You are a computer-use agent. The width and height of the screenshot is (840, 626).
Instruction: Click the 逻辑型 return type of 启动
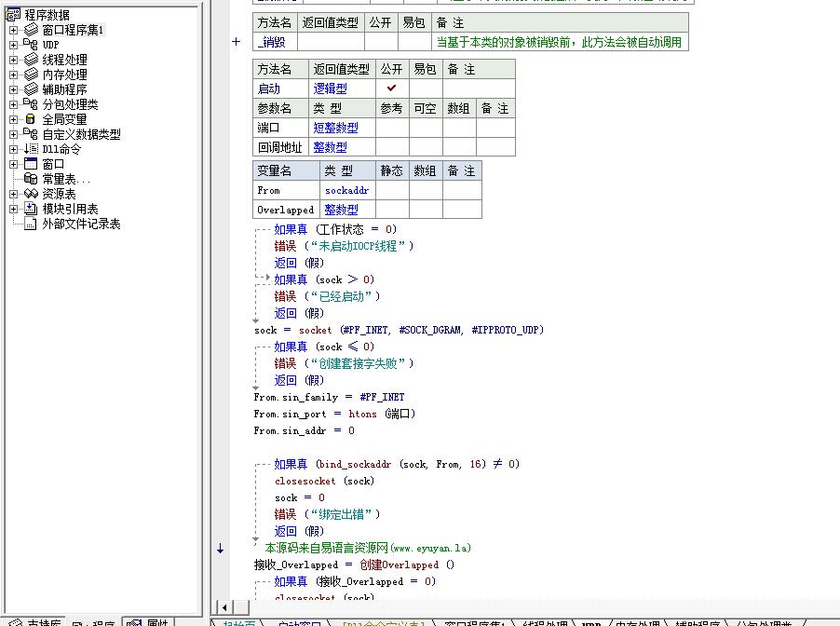tap(330, 88)
